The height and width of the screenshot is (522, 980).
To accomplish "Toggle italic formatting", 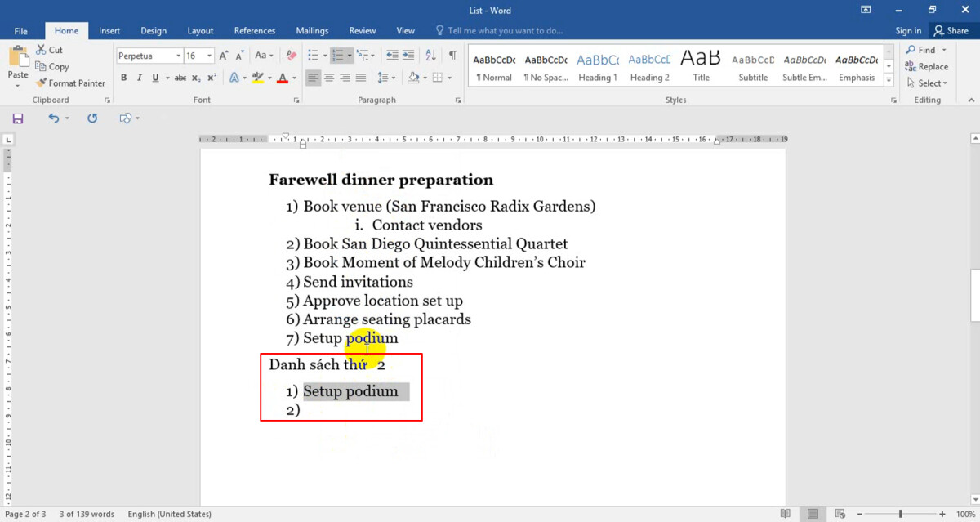I will click(x=140, y=78).
